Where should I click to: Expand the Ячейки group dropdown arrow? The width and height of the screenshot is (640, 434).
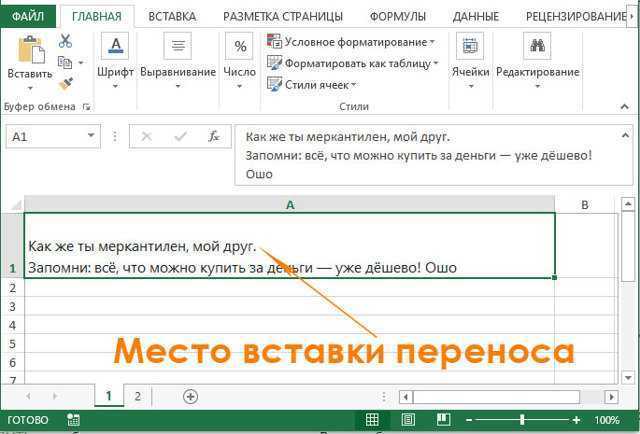(x=471, y=86)
